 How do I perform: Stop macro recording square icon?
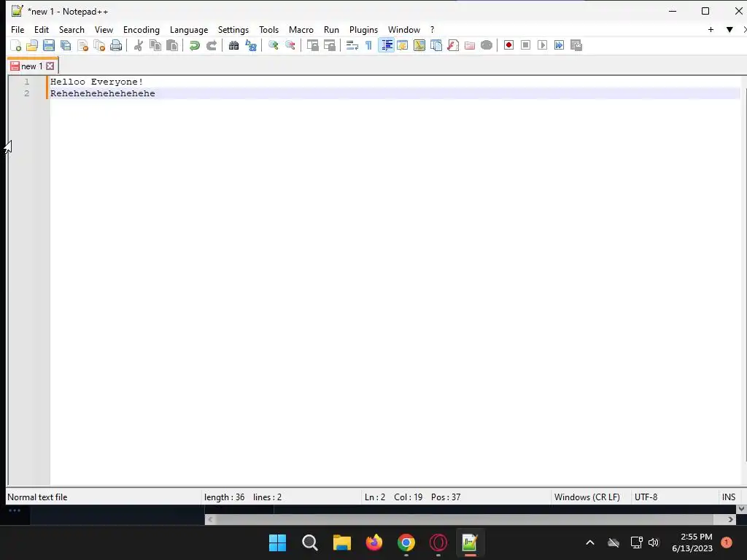pos(525,45)
